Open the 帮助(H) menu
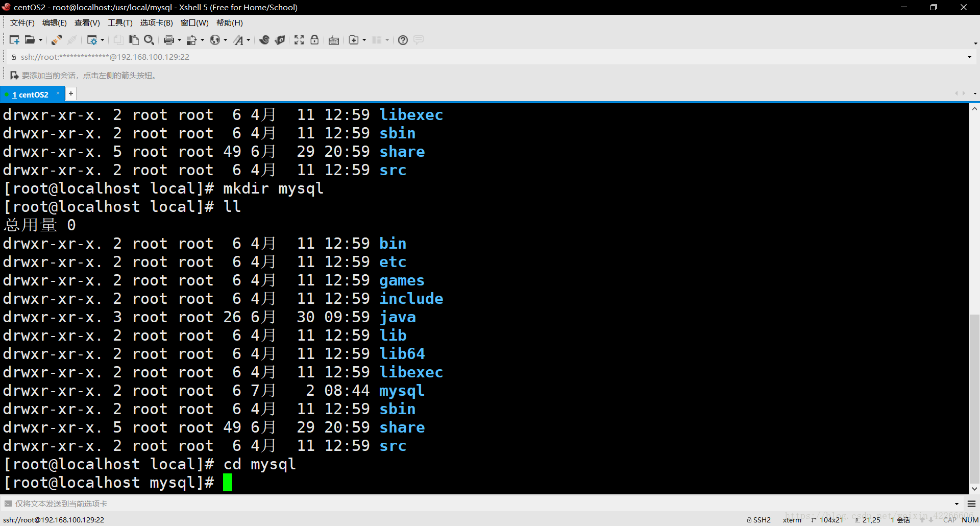 point(230,22)
